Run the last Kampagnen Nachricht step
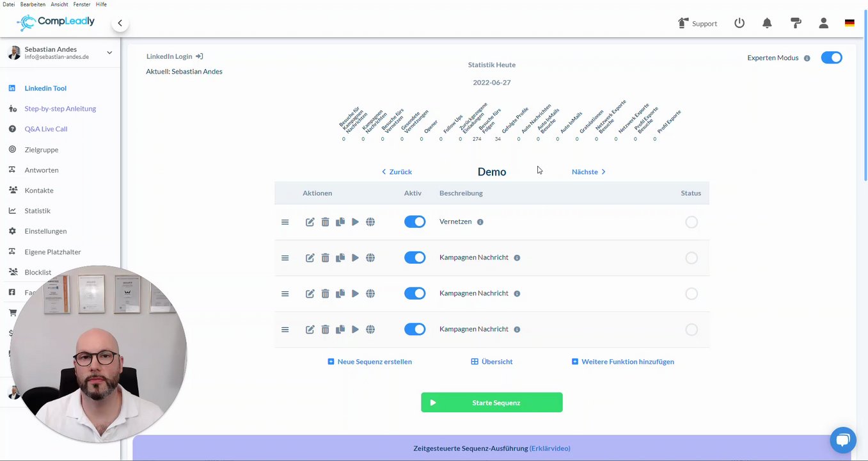868x461 pixels. pos(355,330)
